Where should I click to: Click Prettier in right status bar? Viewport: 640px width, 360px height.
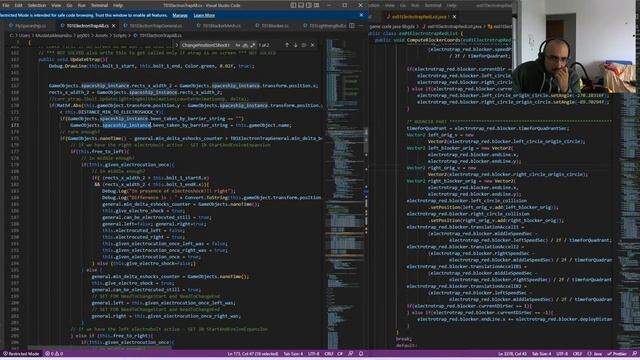[x=617, y=354]
